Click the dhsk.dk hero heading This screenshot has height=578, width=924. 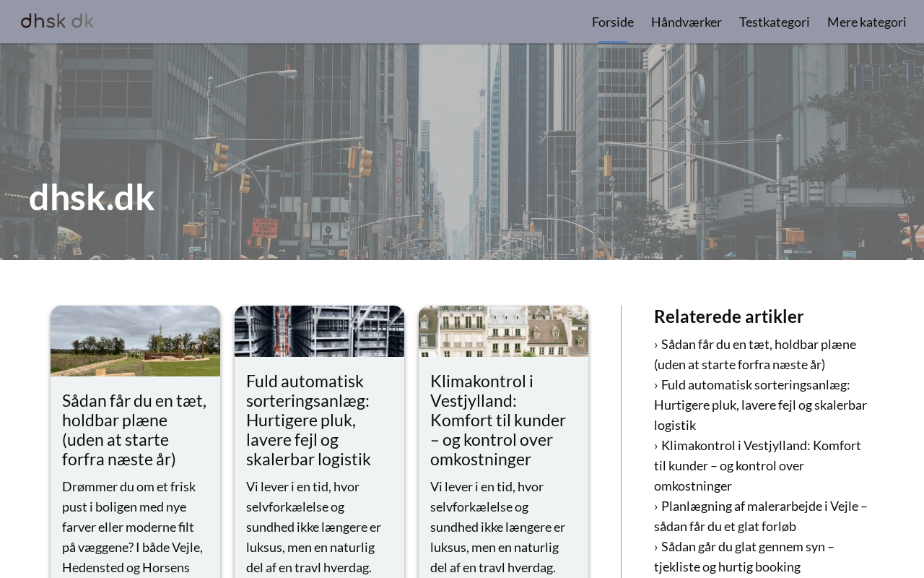(x=92, y=197)
